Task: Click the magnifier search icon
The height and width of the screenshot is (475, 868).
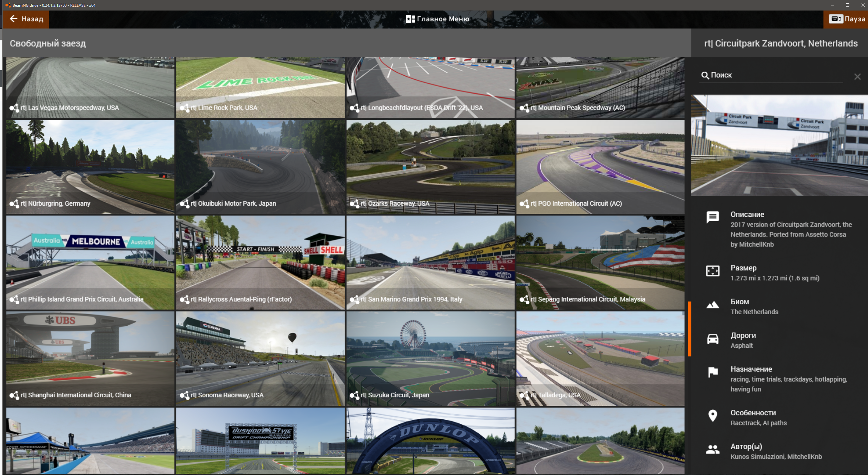Action: (x=705, y=75)
